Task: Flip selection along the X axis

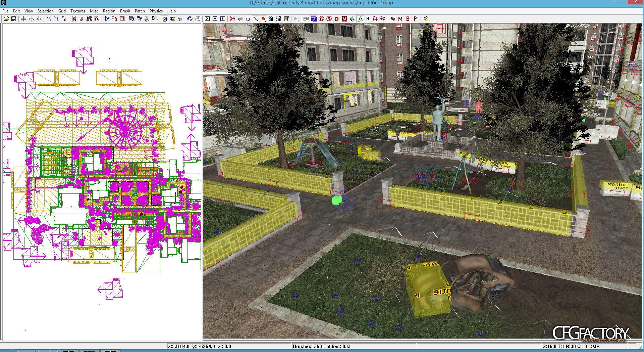Action: pyautogui.click(x=23, y=19)
